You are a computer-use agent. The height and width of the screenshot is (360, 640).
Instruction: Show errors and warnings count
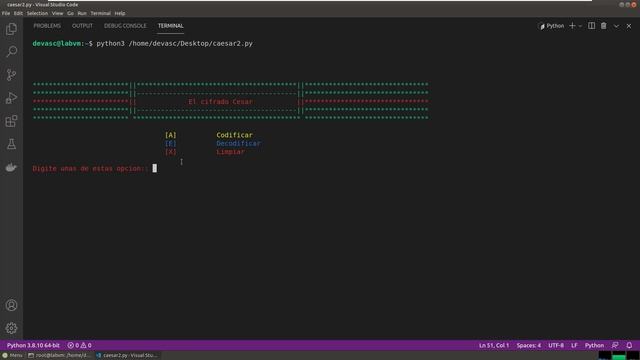coord(80,345)
